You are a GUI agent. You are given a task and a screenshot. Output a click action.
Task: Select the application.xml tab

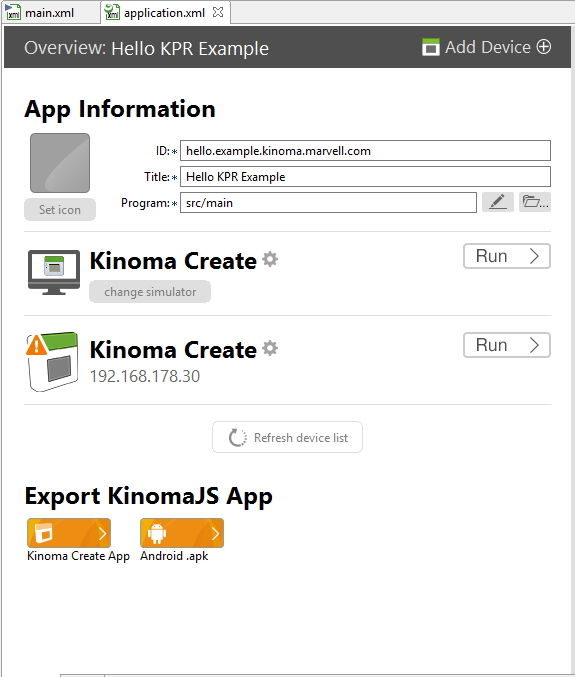[164, 13]
